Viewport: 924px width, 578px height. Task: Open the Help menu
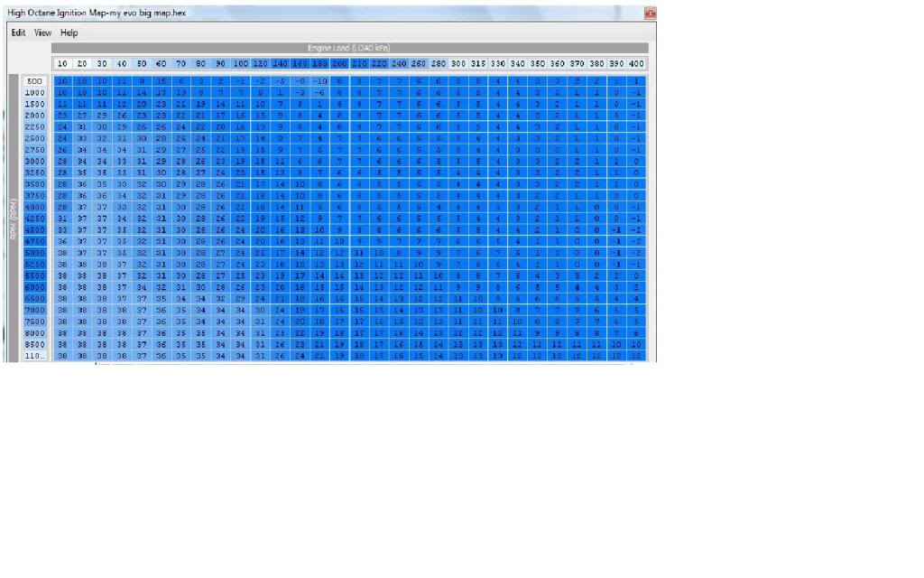point(69,33)
